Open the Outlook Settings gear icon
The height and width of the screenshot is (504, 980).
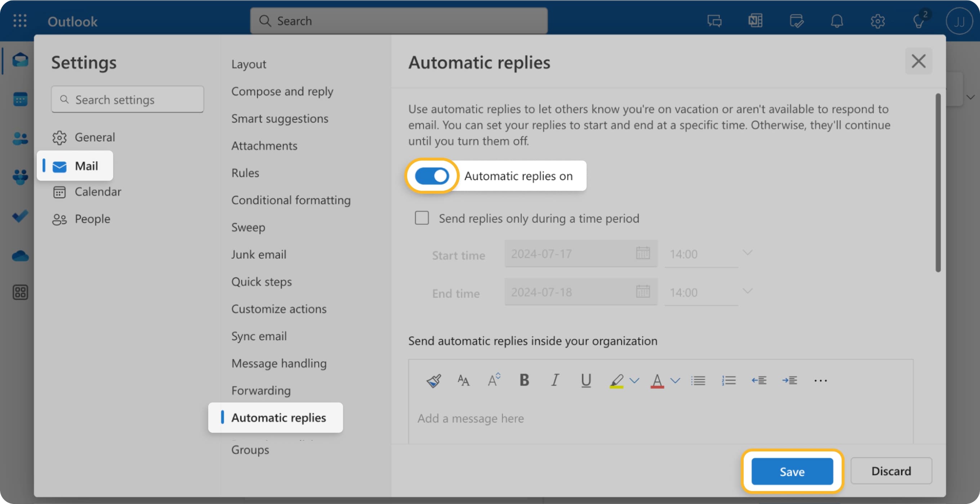point(878,21)
